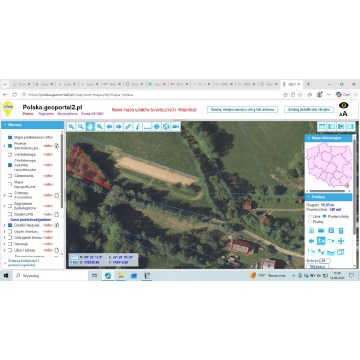
Task: Open Zmiana kolejności i przezroczystości link
Action: coord(23,262)
